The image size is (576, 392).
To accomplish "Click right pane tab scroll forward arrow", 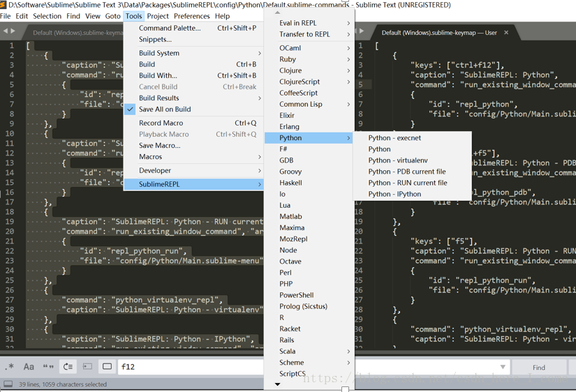I will [362, 31].
